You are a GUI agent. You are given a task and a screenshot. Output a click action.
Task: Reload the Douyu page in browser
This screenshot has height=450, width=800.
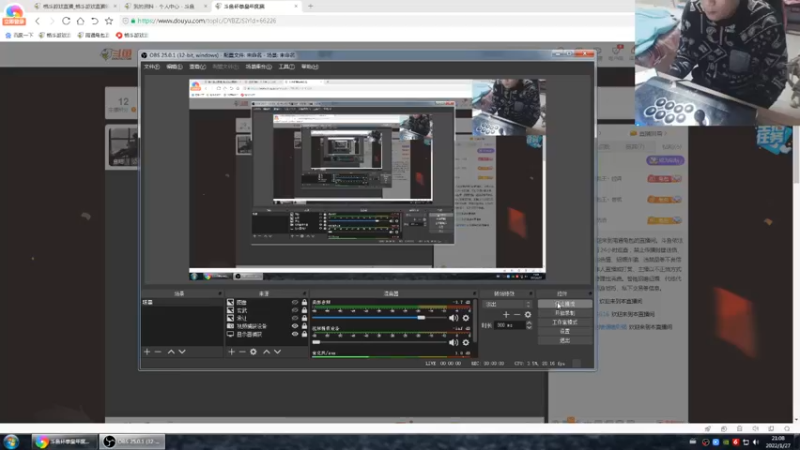click(66, 21)
